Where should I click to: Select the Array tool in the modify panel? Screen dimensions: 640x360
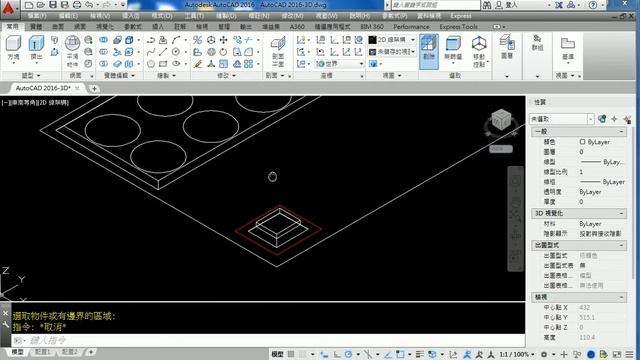click(248, 64)
